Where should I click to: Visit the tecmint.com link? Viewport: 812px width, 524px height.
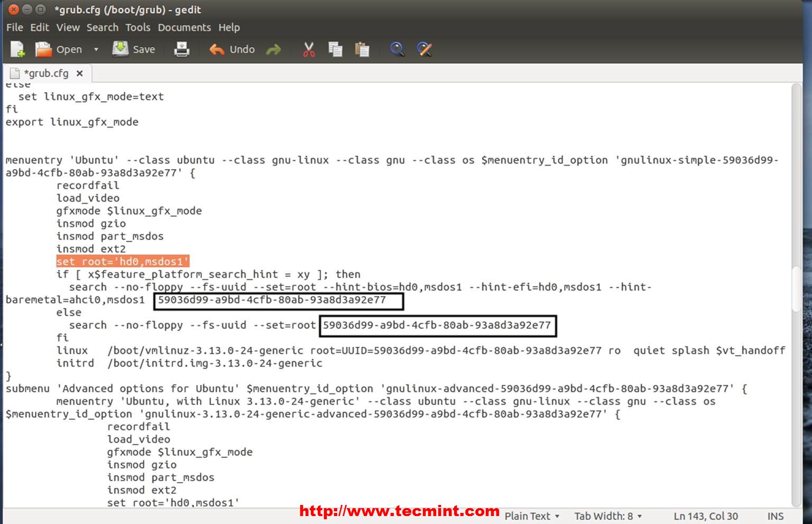399,510
